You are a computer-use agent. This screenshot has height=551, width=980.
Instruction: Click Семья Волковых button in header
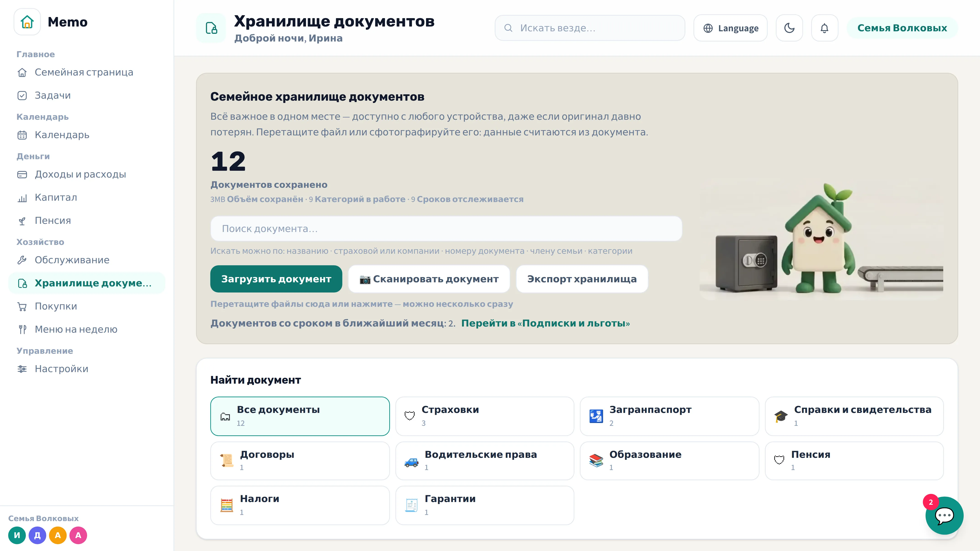pyautogui.click(x=902, y=28)
